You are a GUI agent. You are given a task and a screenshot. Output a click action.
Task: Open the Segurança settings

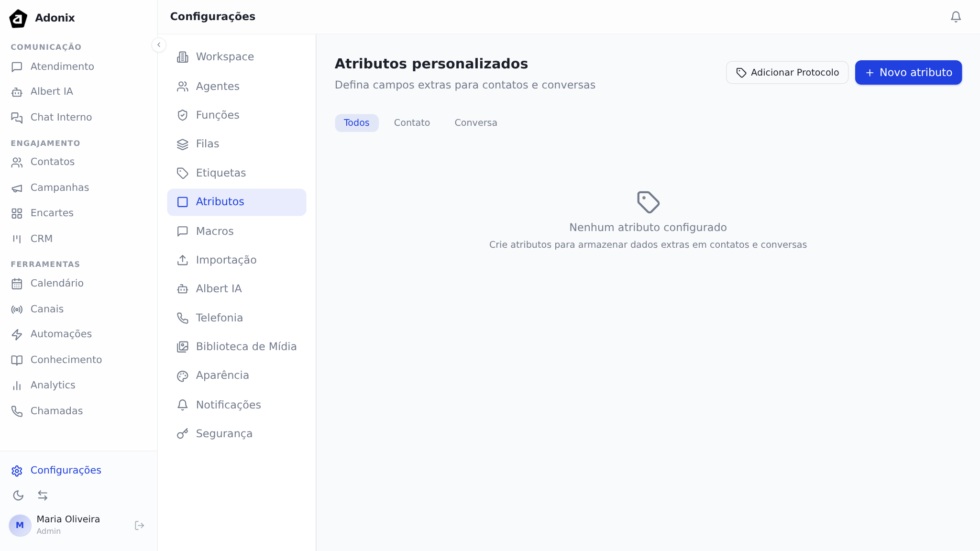pyautogui.click(x=224, y=433)
